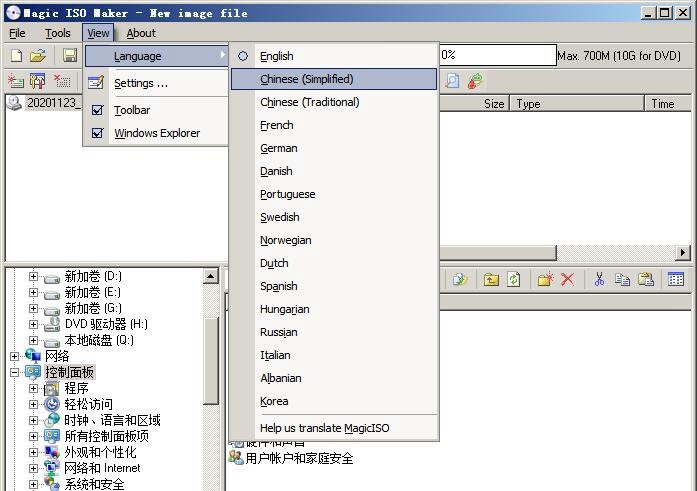Sort by the Type column header
The image size is (697, 491).
pos(577,104)
